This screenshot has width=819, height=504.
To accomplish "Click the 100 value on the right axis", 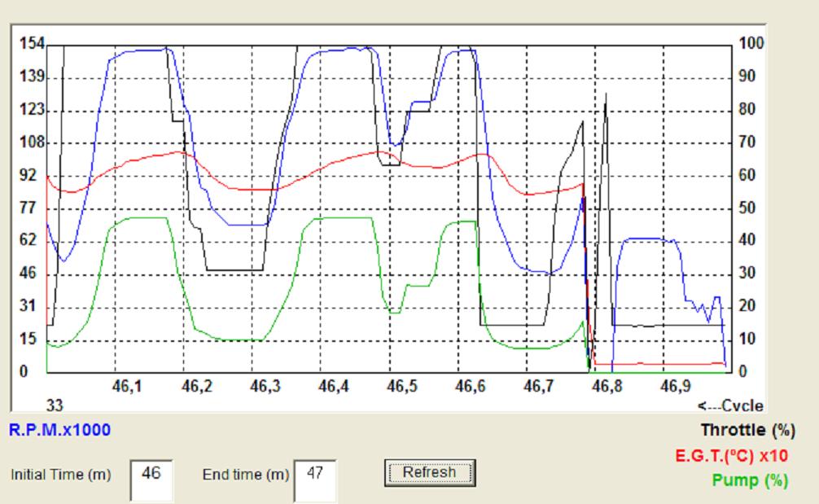I will [x=751, y=44].
